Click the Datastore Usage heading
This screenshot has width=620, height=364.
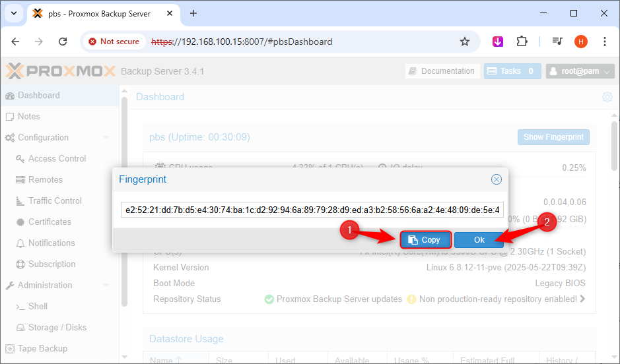(x=186, y=339)
